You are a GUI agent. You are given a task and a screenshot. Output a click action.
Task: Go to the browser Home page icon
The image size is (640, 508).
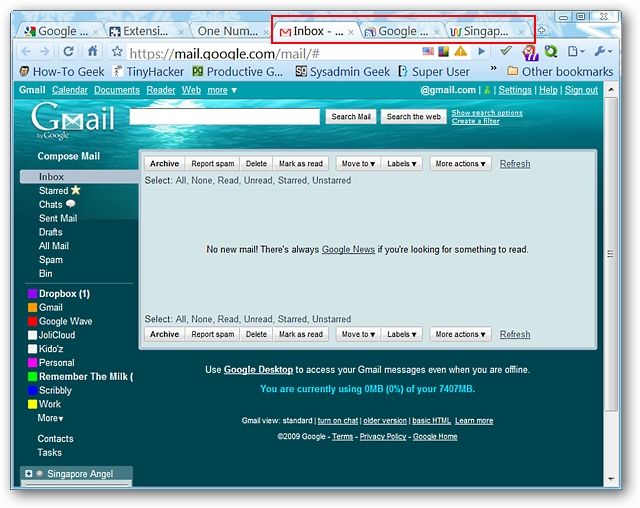93,51
